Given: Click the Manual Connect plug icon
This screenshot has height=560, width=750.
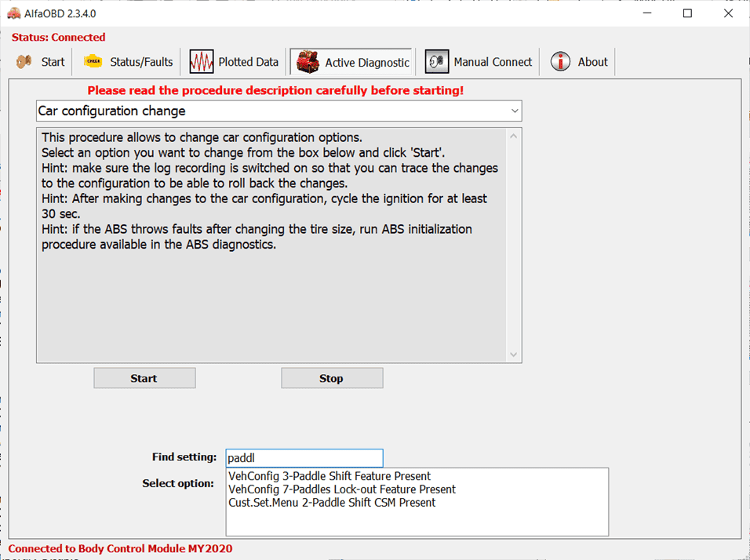Looking at the screenshot, I should pos(437,62).
